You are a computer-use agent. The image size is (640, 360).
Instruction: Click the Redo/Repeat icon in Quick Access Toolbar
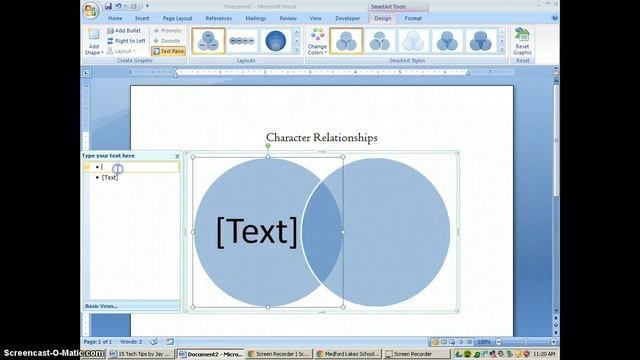click(x=133, y=6)
